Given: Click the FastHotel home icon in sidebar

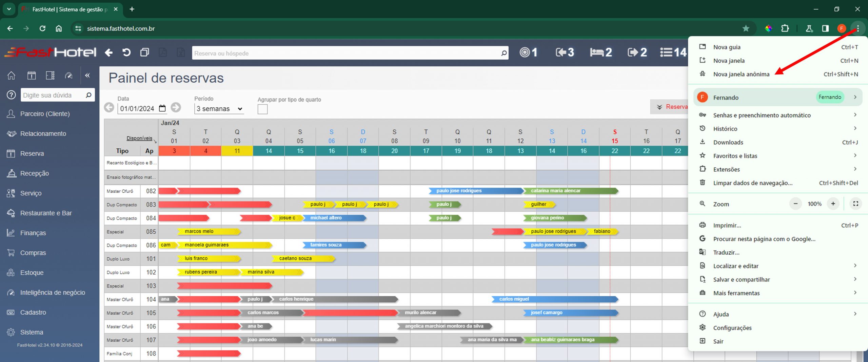Looking at the screenshot, I should (x=11, y=75).
